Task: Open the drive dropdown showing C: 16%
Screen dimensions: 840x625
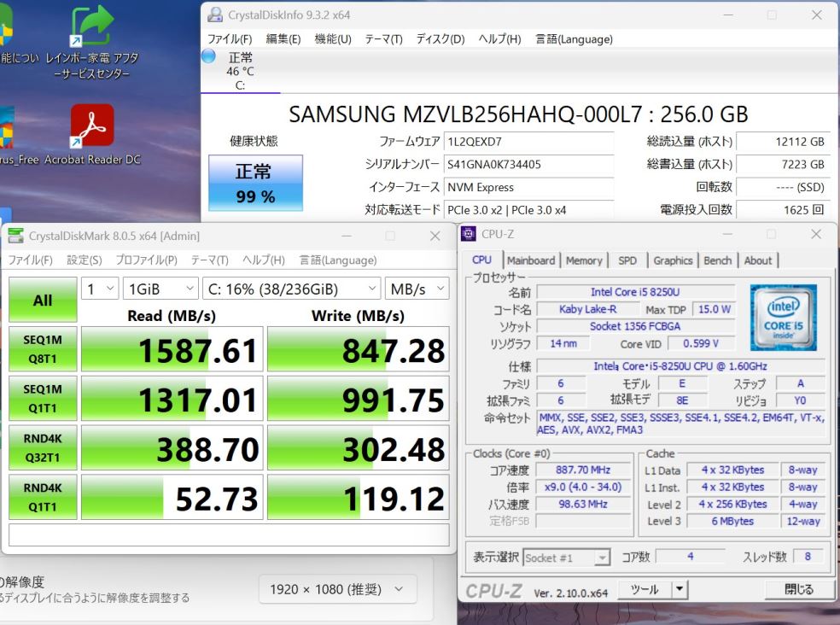Action: pos(291,289)
